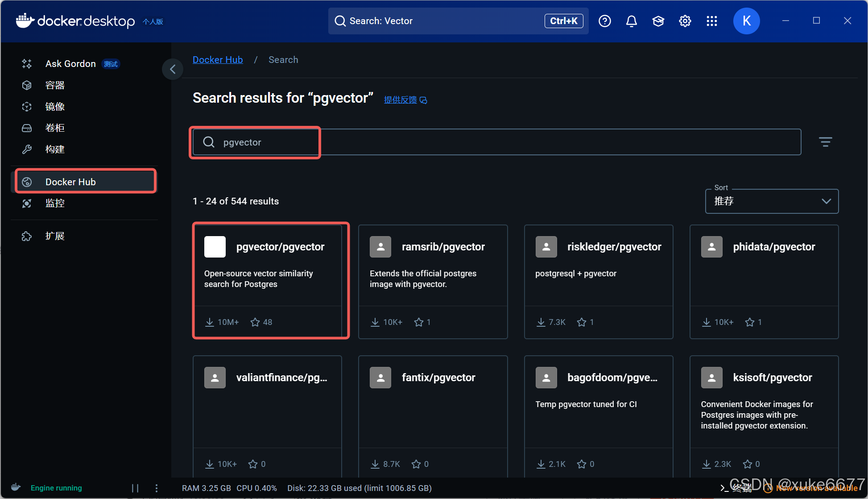Open the user account avatar K
Image resolution: width=868 pixels, height=499 pixels.
tap(747, 21)
